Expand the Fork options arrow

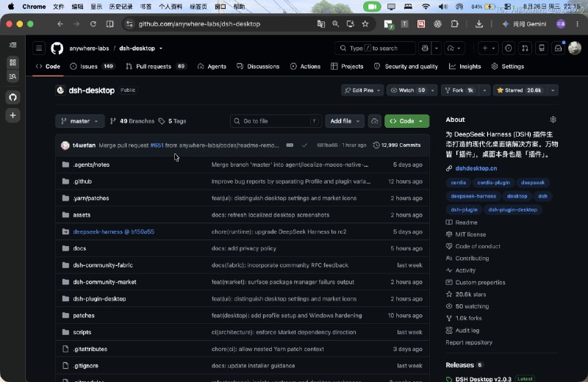coord(484,90)
